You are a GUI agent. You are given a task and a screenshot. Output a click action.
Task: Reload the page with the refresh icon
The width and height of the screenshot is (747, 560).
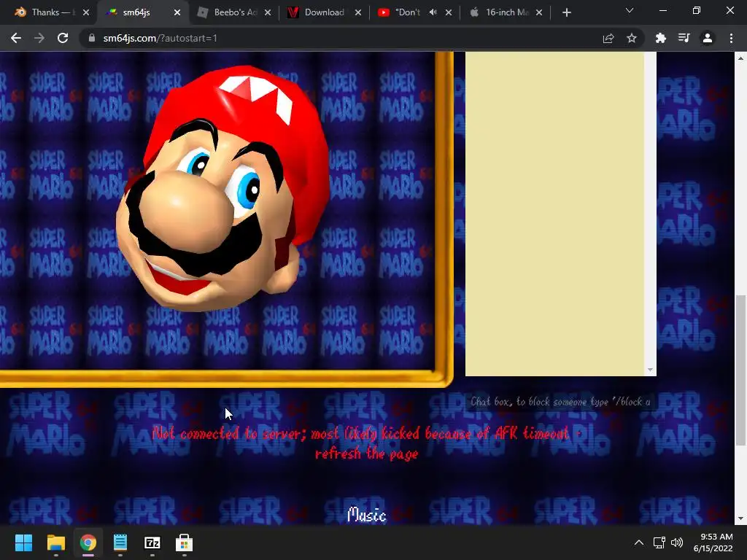pyautogui.click(x=63, y=39)
